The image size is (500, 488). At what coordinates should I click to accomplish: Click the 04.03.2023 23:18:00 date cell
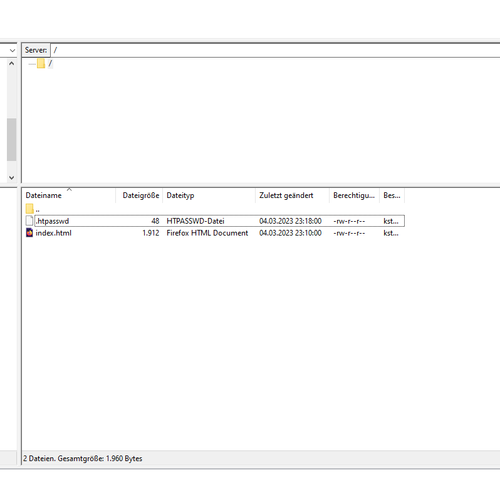(x=290, y=221)
